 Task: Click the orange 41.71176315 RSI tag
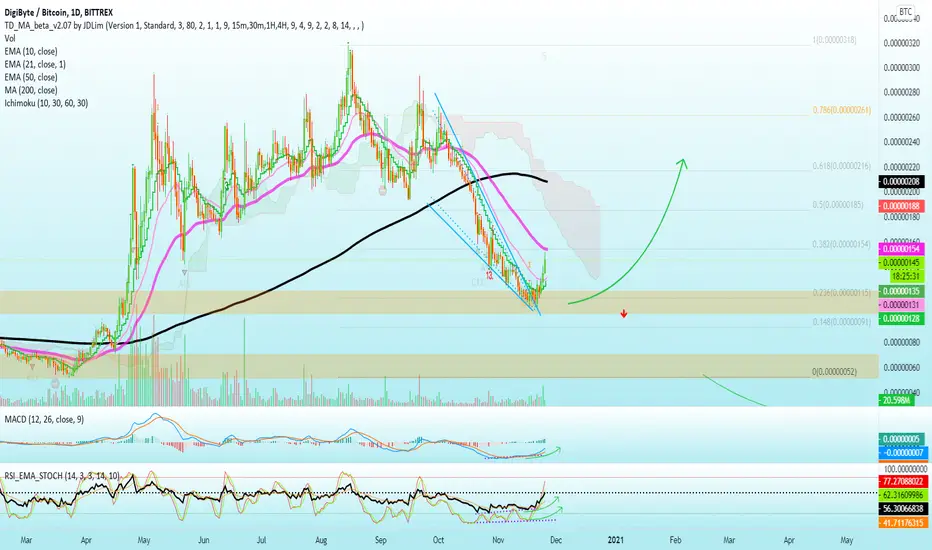[x=902, y=523]
